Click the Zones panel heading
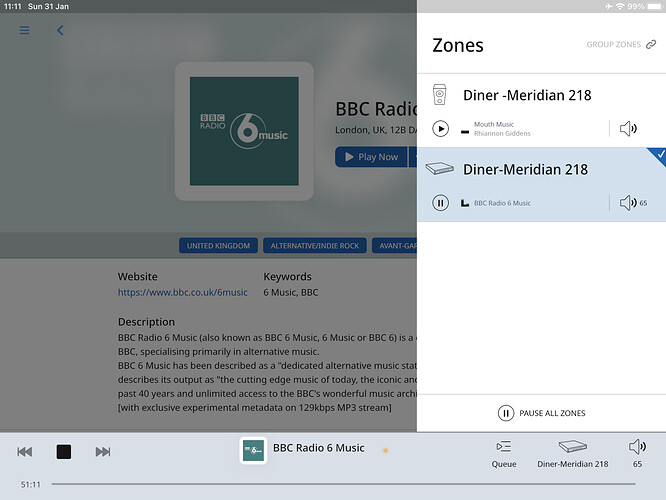The image size is (666, 500). 457,45
